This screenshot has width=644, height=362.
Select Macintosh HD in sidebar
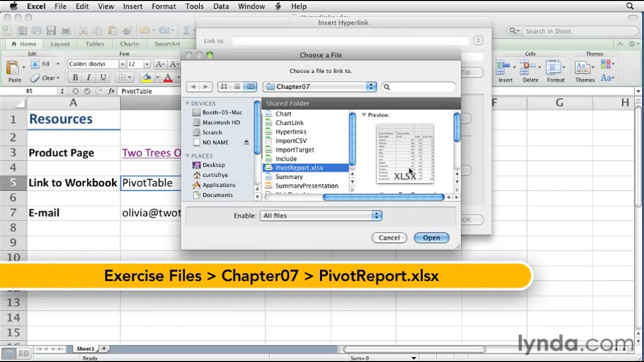pos(221,122)
